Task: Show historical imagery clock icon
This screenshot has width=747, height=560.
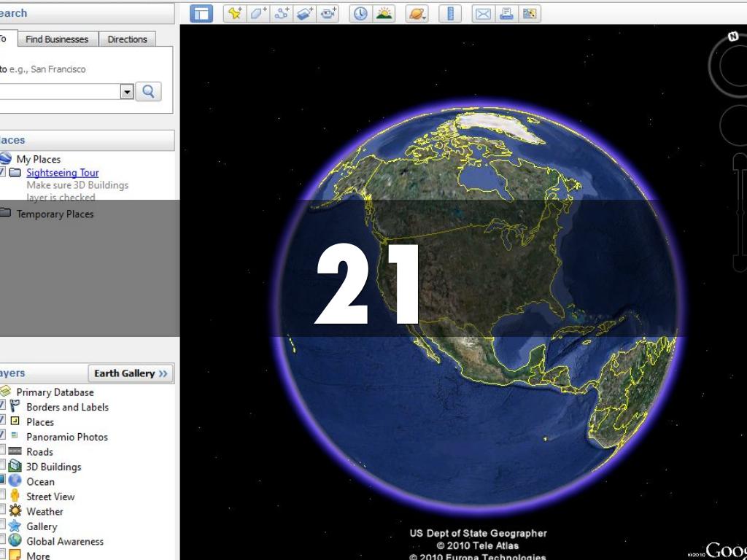Action: click(360, 13)
